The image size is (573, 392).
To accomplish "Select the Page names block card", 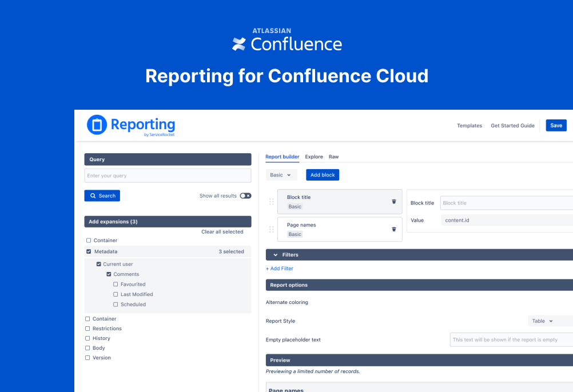I will tap(340, 229).
